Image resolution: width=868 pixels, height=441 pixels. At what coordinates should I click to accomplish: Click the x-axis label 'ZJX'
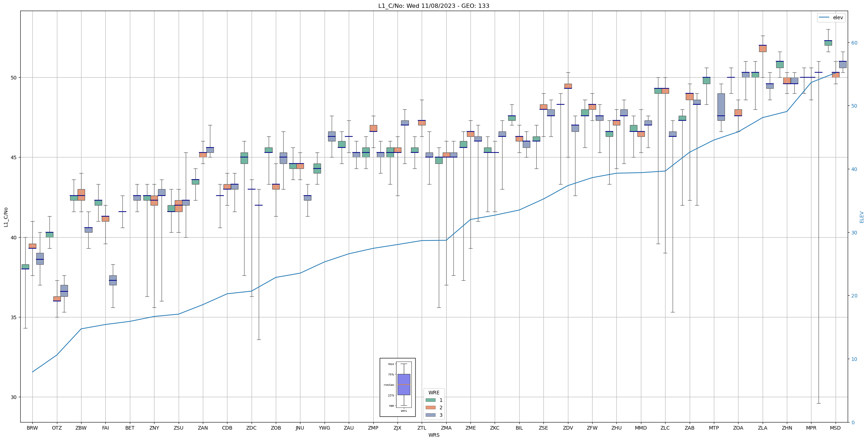coord(398,428)
